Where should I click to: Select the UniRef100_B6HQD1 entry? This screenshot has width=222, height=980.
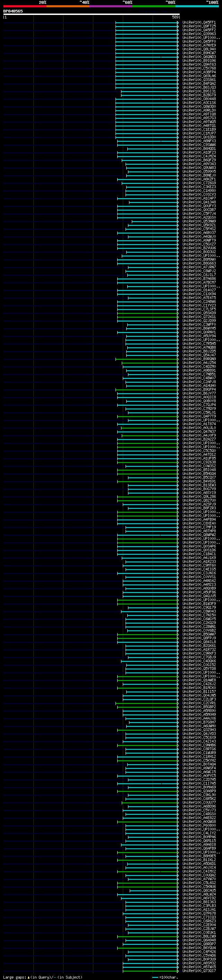point(199,149)
